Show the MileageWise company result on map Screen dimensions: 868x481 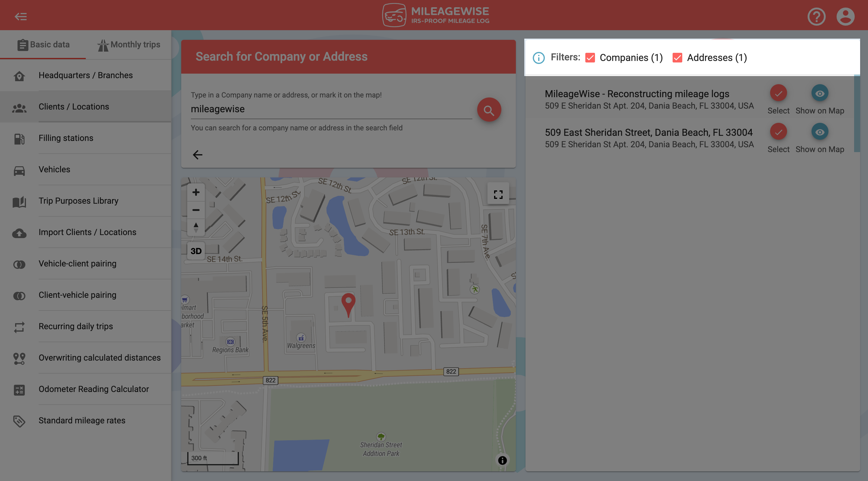click(x=819, y=93)
